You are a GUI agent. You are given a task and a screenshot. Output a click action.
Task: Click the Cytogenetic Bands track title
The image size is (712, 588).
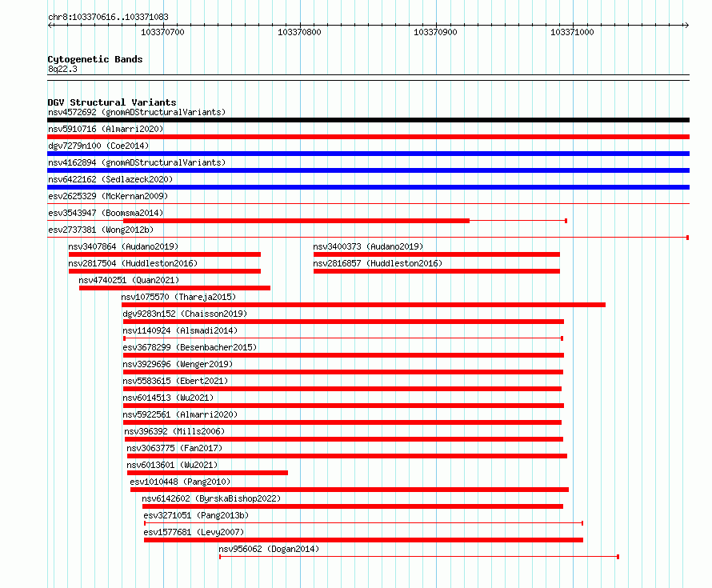click(95, 59)
